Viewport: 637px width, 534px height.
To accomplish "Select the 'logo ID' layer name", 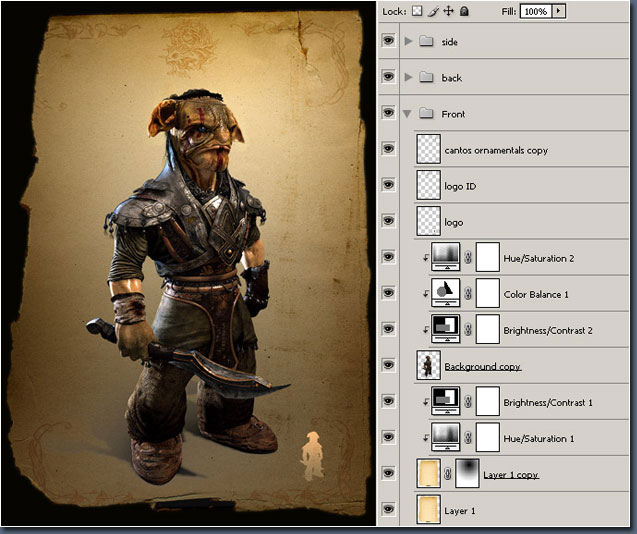I will pyautogui.click(x=460, y=186).
